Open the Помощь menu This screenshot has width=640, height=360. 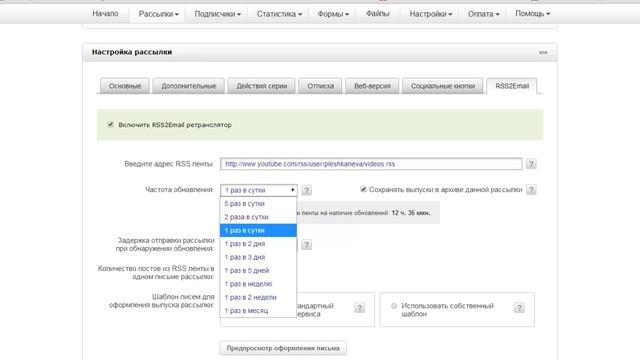click(x=533, y=14)
